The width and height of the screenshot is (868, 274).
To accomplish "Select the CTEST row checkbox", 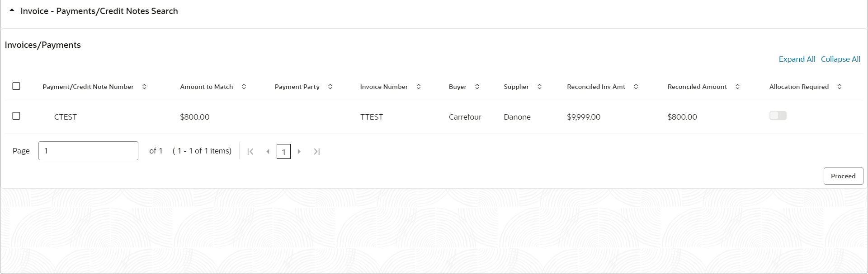I will click(16, 116).
